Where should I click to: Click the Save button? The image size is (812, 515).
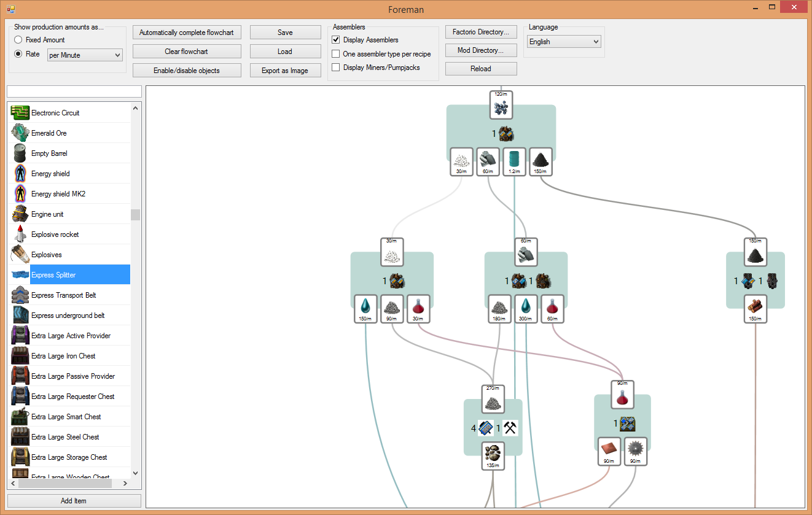[285, 33]
